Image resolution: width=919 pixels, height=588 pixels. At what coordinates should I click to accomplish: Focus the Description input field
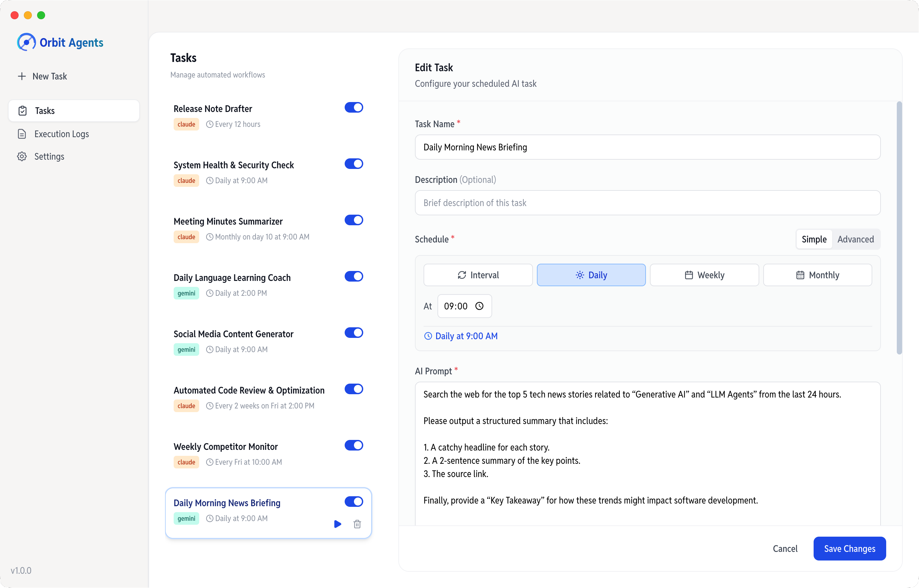click(x=648, y=203)
